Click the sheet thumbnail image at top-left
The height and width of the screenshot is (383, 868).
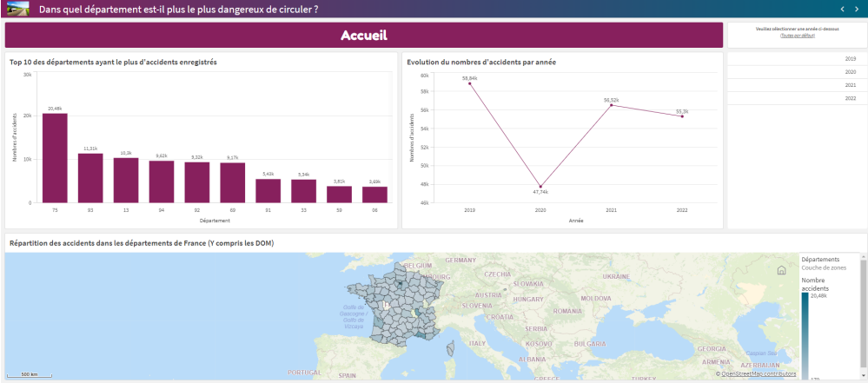coord(17,9)
